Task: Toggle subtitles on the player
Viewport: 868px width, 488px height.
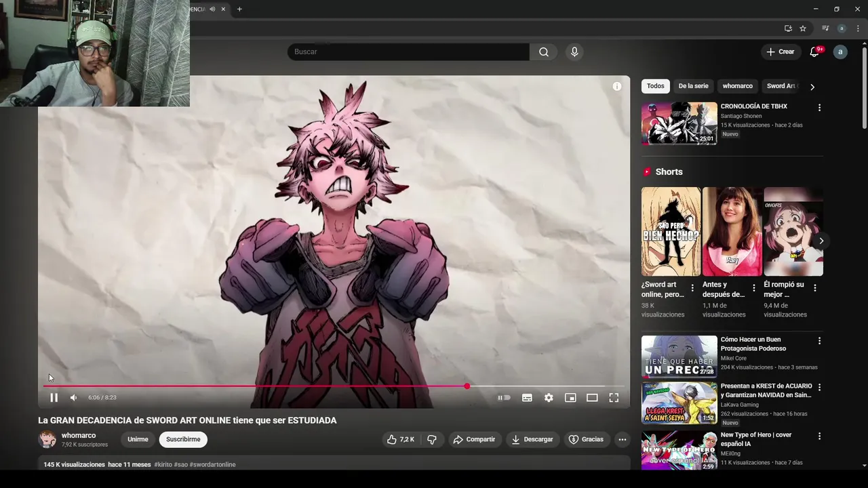Action: point(527,398)
